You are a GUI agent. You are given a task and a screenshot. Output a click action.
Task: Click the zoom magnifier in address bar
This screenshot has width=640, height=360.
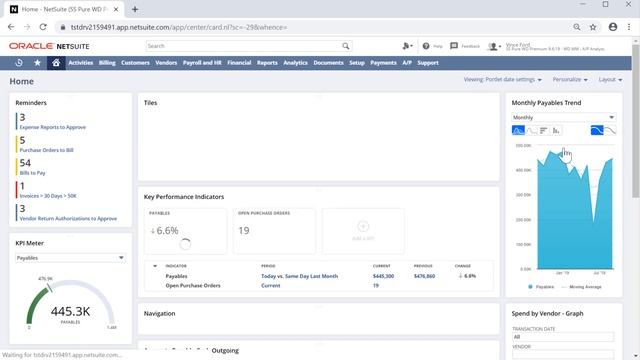click(x=577, y=27)
